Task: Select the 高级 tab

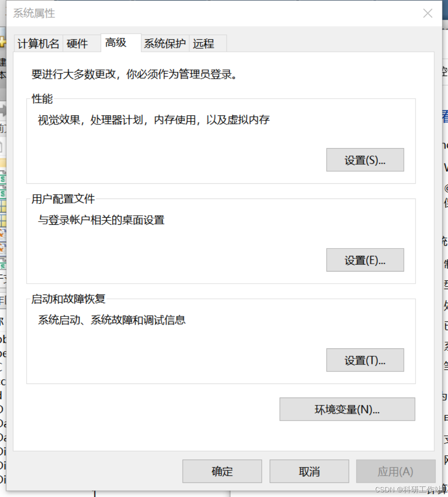Action: pyautogui.click(x=115, y=43)
